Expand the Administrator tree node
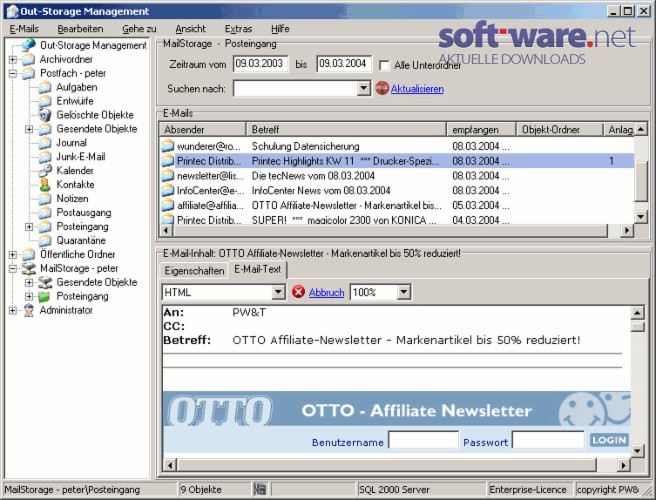This screenshot has width=656, height=500. coord(13,310)
